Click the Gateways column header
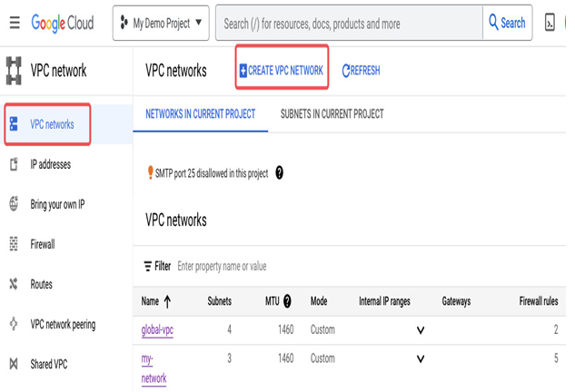The image size is (575, 392). (x=456, y=301)
